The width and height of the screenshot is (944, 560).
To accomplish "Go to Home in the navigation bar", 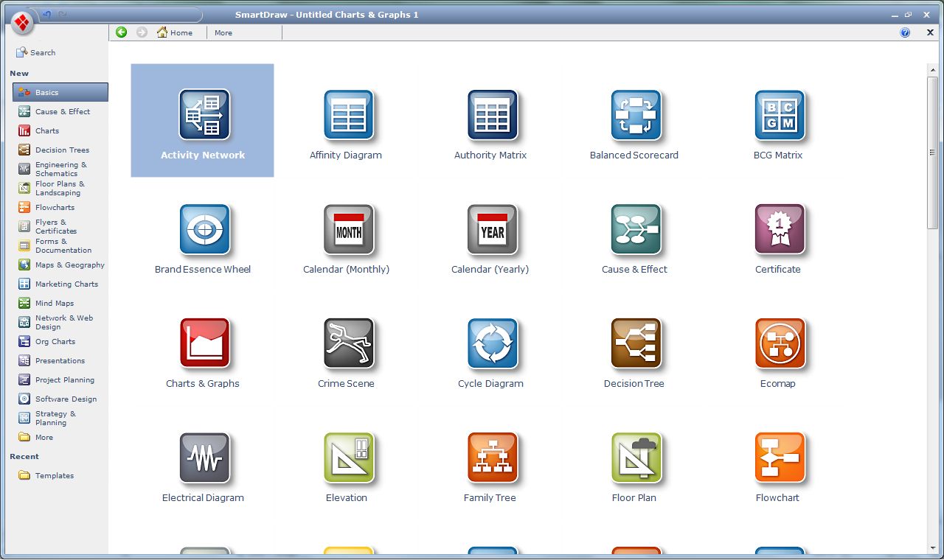I will [x=175, y=32].
